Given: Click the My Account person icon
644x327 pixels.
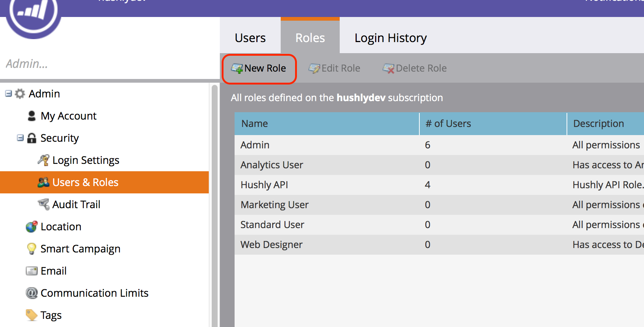Looking at the screenshot, I should [x=32, y=116].
